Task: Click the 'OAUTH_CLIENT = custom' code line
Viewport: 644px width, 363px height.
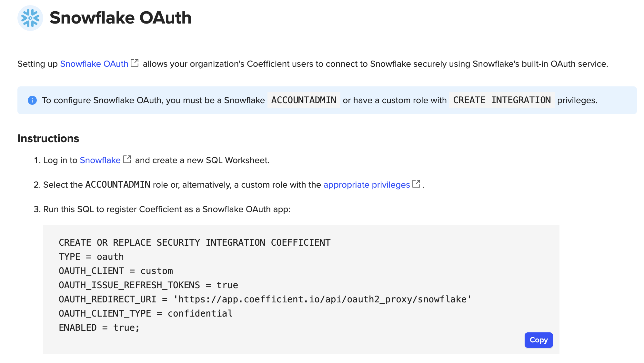Action: [116, 271]
